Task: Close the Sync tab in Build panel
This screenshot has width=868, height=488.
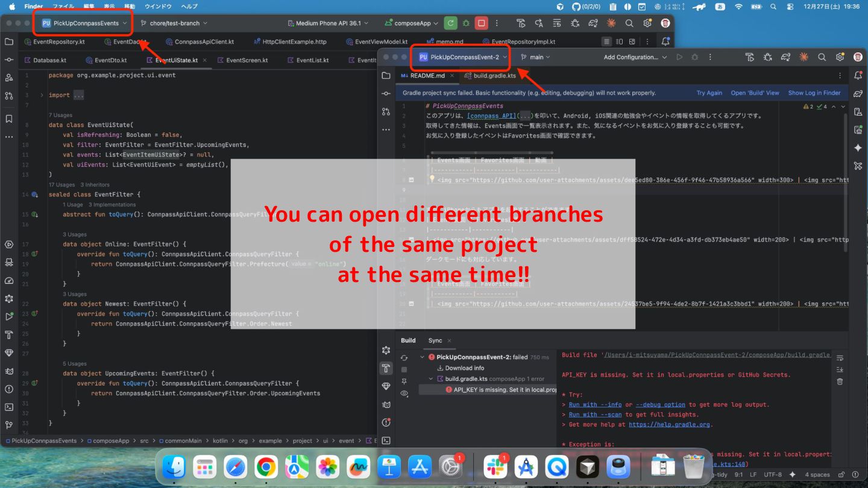Action: click(448, 340)
